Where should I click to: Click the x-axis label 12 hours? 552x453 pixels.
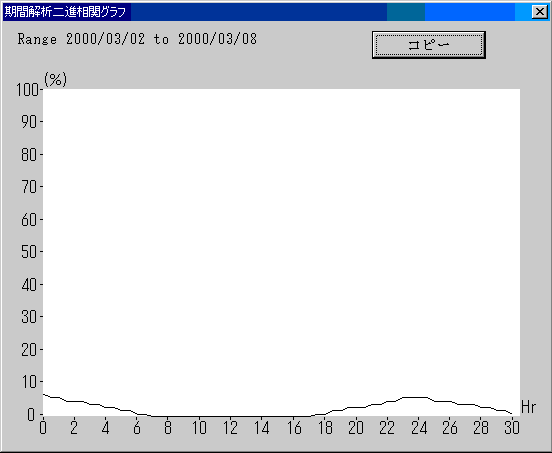pyautogui.click(x=230, y=428)
